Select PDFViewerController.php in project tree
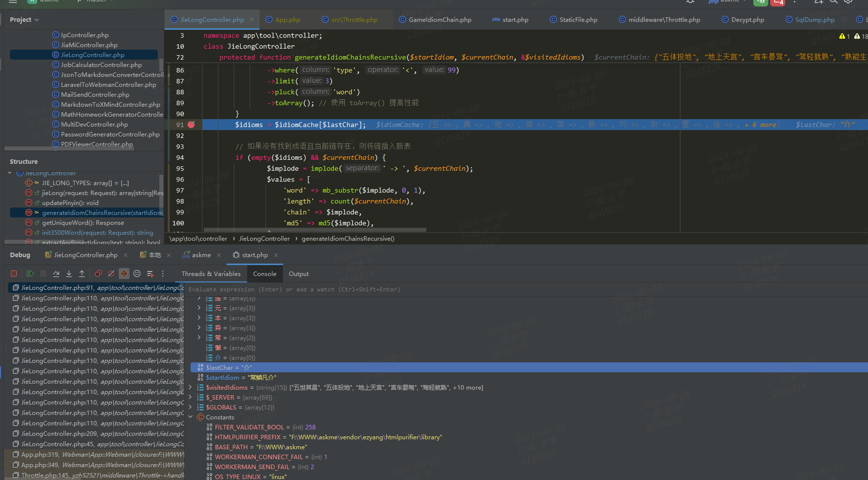 [97, 144]
